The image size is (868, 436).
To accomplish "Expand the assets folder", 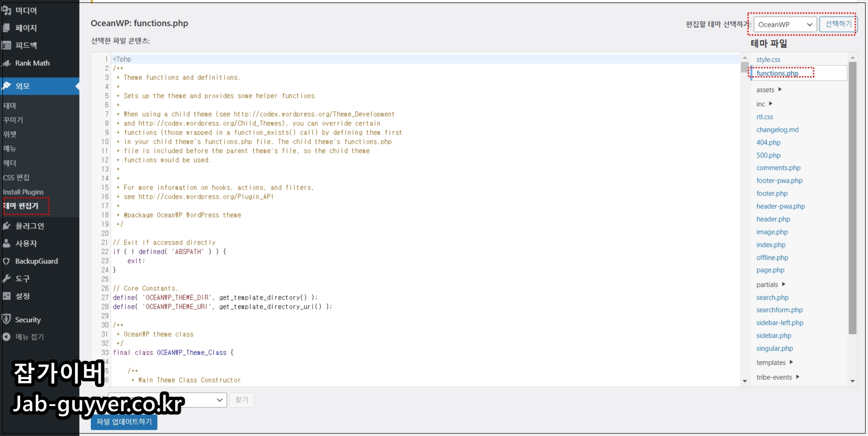I will tap(769, 90).
